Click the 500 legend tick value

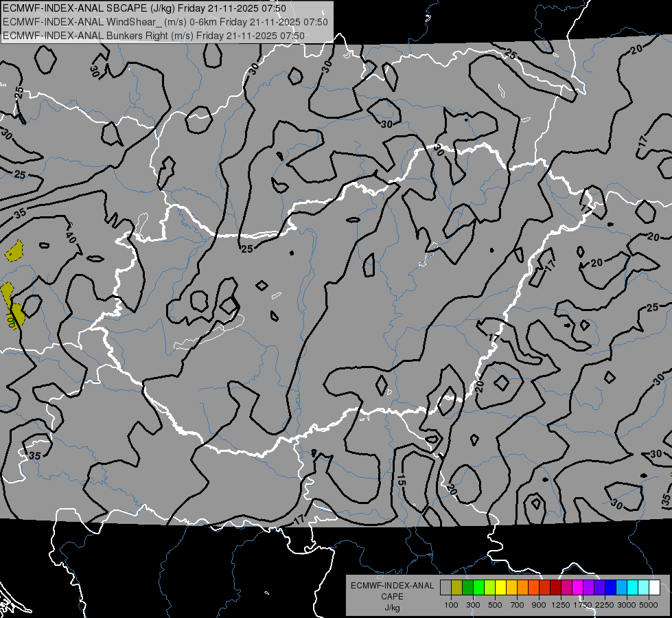tap(495, 605)
